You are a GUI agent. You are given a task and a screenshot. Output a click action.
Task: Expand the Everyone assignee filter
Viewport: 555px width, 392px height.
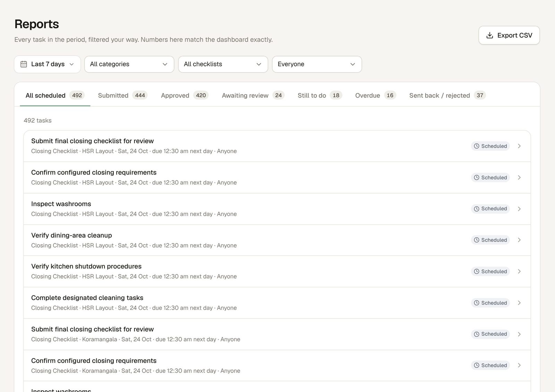click(317, 64)
